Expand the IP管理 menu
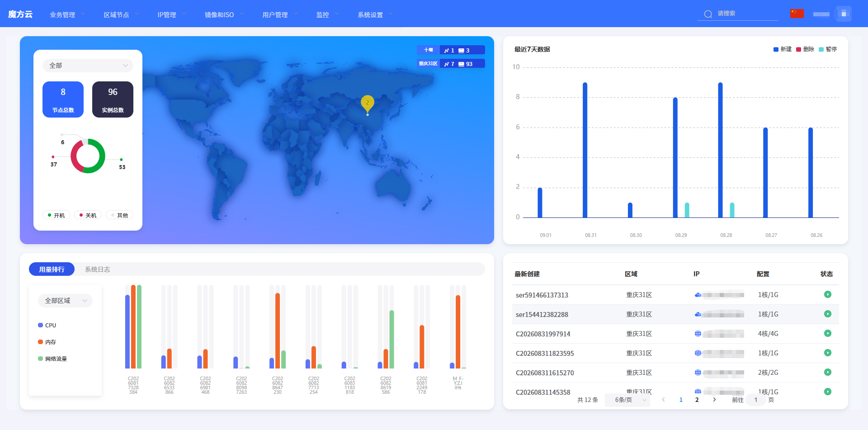This screenshot has height=430, width=868. click(172, 14)
